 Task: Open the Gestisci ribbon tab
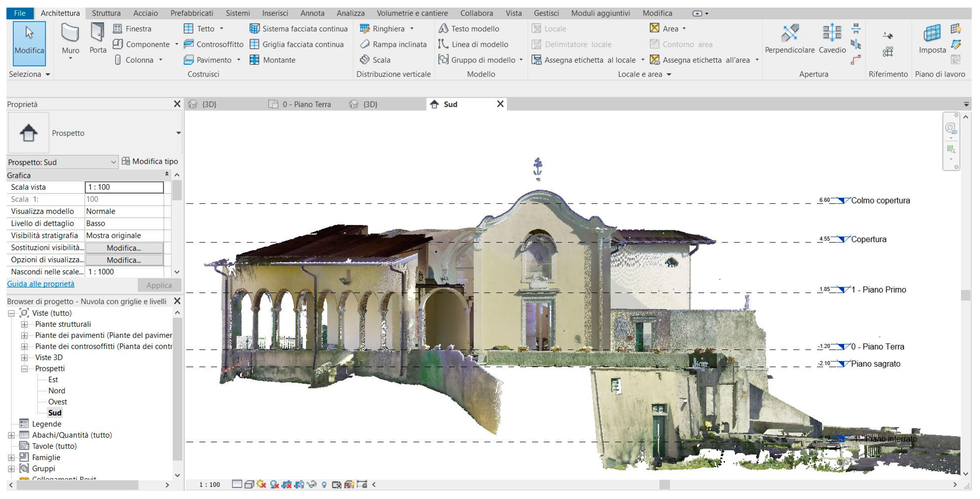(546, 13)
